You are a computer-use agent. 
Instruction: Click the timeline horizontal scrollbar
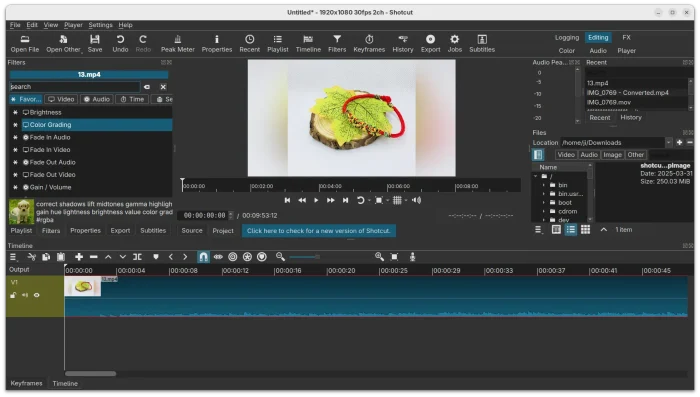[91, 373]
